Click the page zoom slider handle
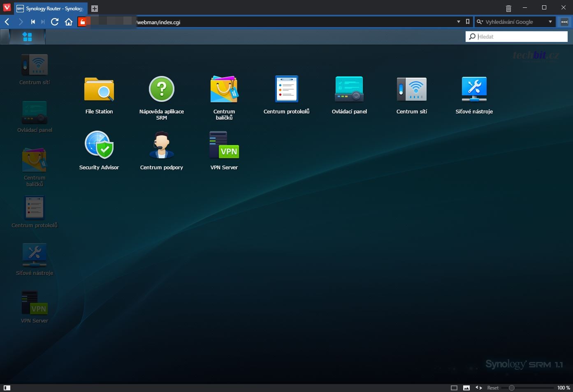The height and width of the screenshot is (392, 573). pyautogui.click(x=511, y=387)
